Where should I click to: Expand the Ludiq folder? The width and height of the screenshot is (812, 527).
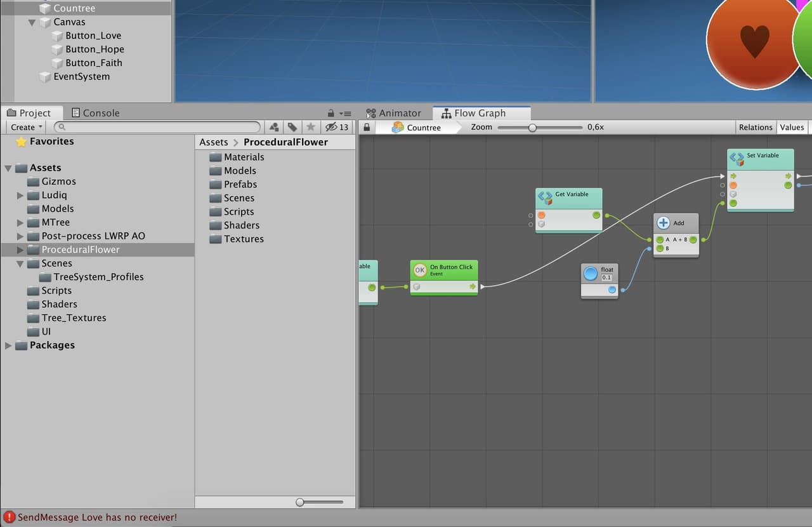pos(20,196)
